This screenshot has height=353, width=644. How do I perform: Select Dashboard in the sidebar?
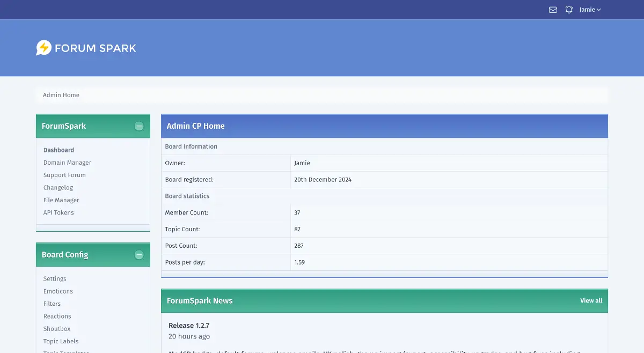(x=58, y=150)
